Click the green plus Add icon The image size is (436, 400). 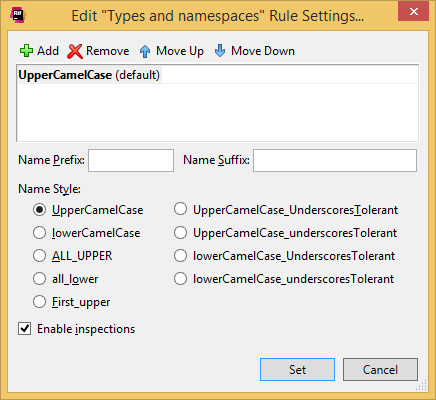coord(26,51)
